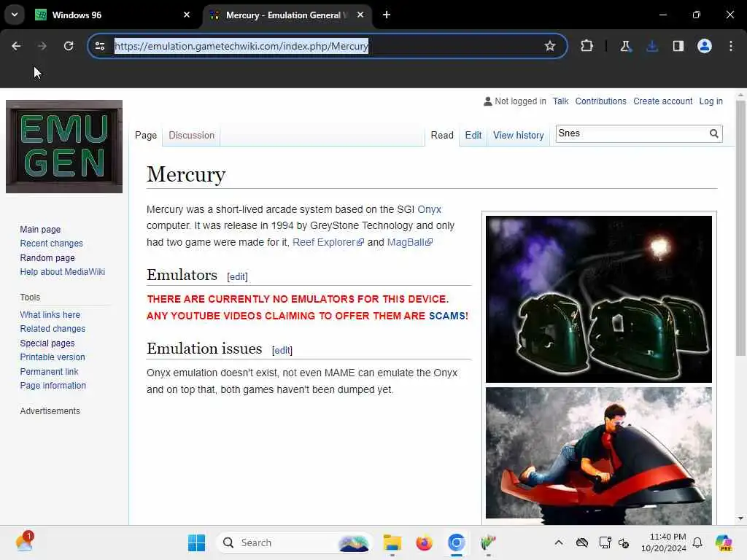Open the Discussion tab
The width and height of the screenshot is (747, 560).
coord(192,135)
